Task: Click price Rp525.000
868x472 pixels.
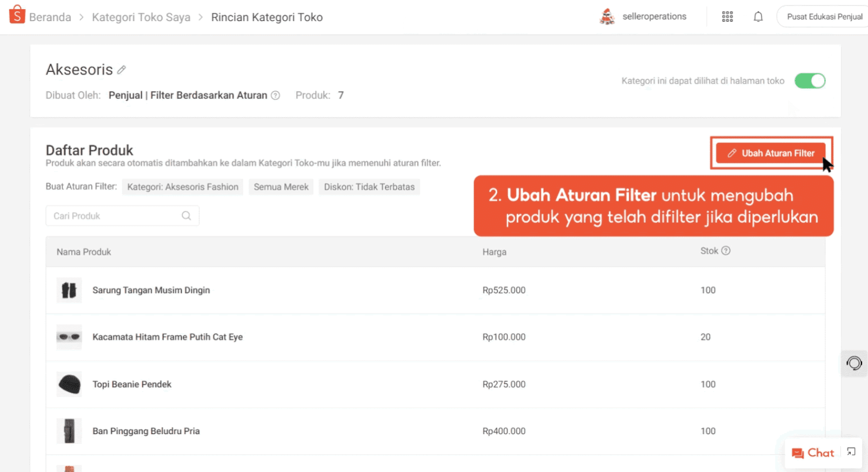Action: click(x=504, y=290)
